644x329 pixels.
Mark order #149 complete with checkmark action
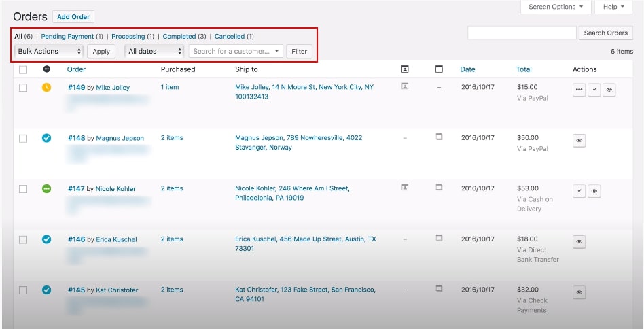pyautogui.click(x=594, y=90)
